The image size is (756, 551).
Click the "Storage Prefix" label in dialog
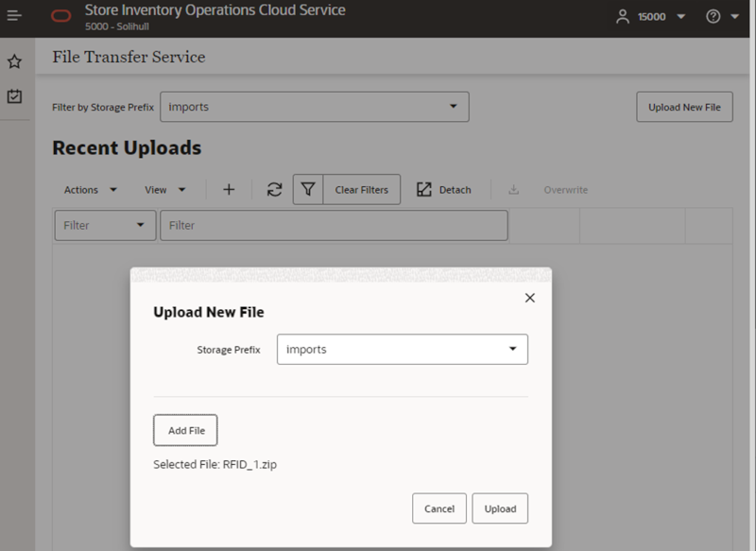229,350
